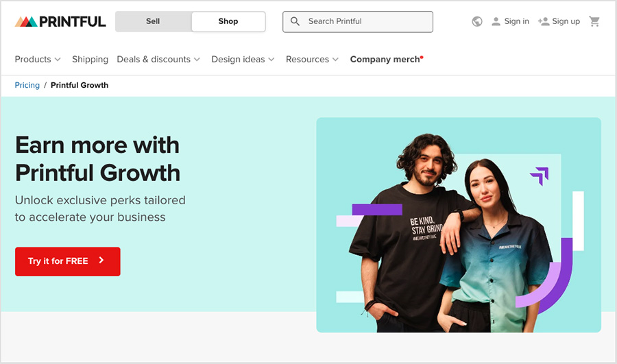Viewport: 617px width, 364px height.
Task: Expand the Design ideas dropdown
Action: 243,59
